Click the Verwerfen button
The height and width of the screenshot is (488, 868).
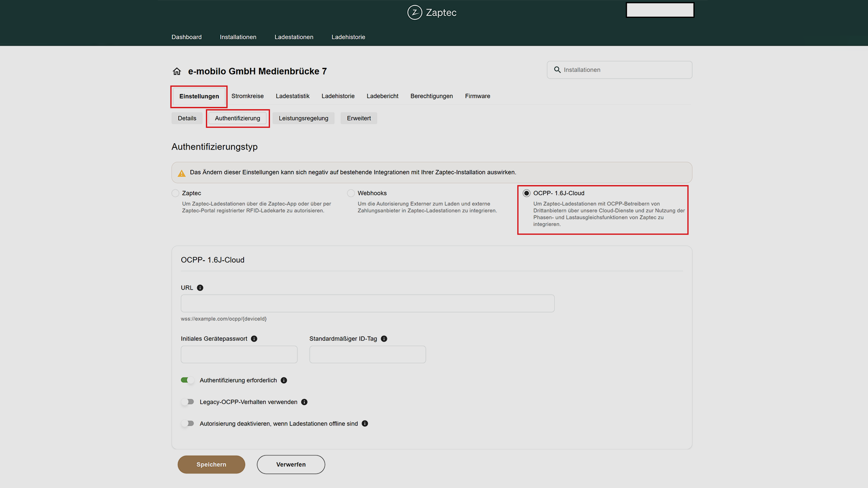click(x=291, y=465)
